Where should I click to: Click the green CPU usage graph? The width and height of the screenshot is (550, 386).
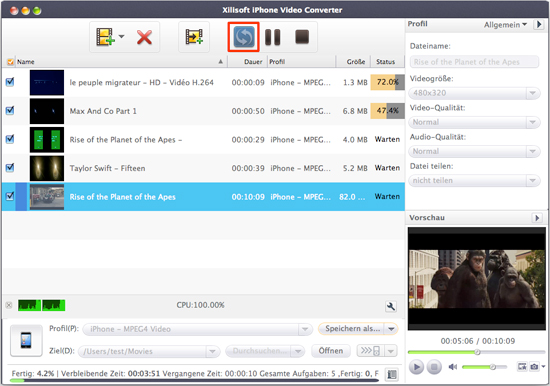[41, 305]
